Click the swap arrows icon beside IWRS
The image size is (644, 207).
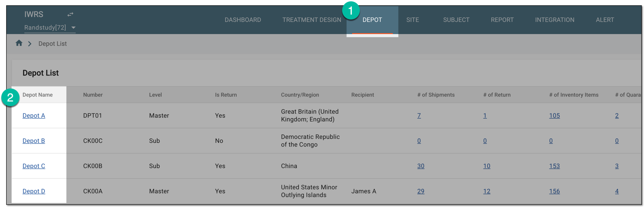click(x=70, y=14)
